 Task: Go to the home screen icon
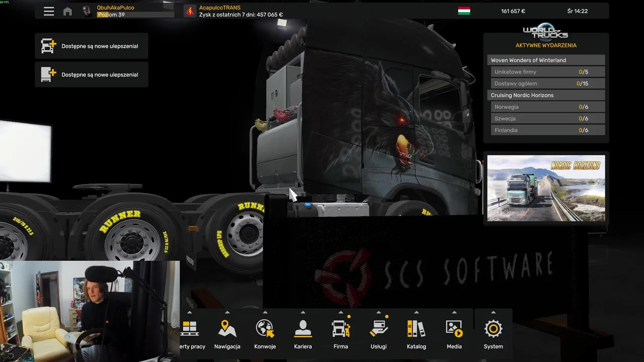[x=67, y=11]
